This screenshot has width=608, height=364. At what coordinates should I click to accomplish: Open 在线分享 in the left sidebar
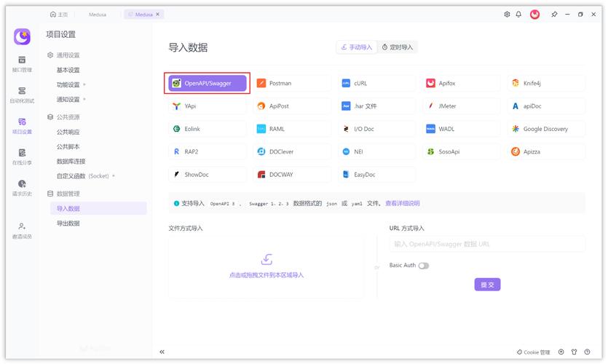point(22,157)
